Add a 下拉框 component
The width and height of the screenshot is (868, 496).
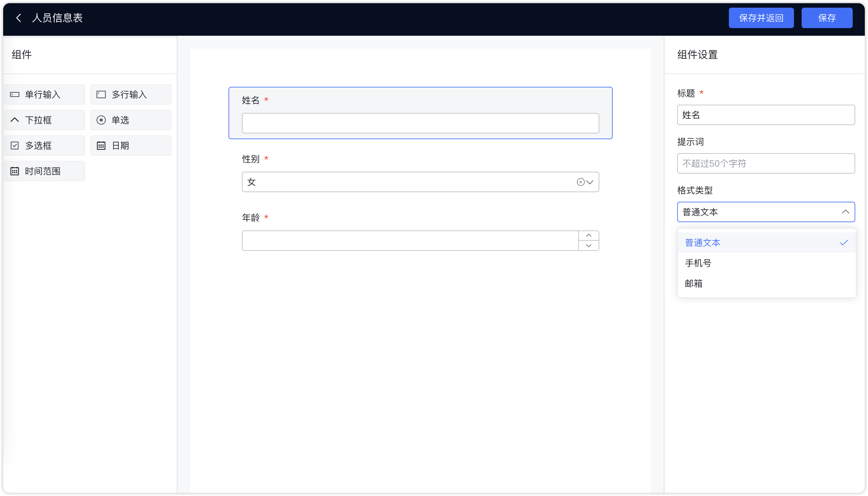tap(45, 120)
